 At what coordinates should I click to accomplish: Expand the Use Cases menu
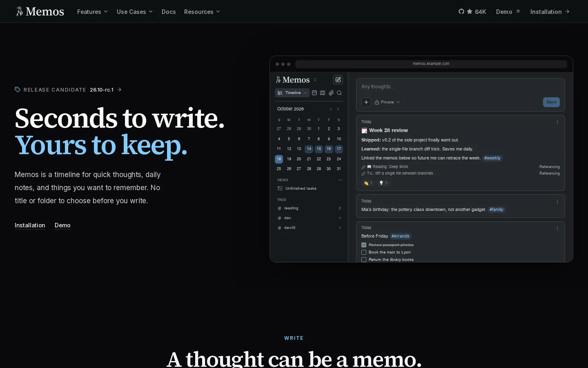(x=135, y=12)
